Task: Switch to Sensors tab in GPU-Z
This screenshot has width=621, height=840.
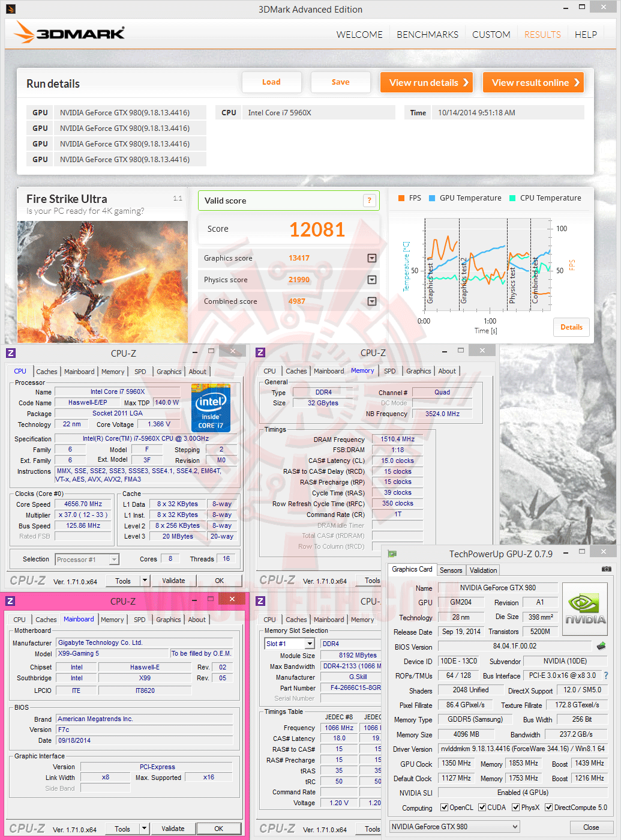Action: tap(451, 570)
